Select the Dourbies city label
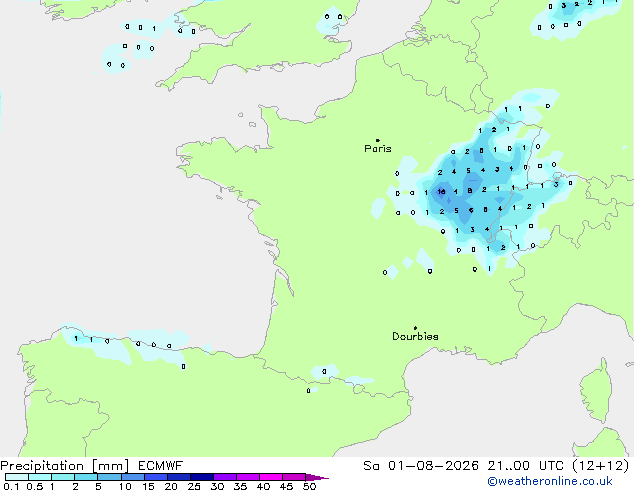The height and width of the screenshot is (490, 634). [415, 336]
